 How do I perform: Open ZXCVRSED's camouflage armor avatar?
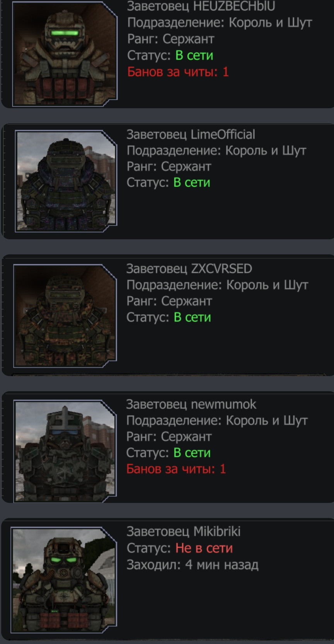pos(65,315)
